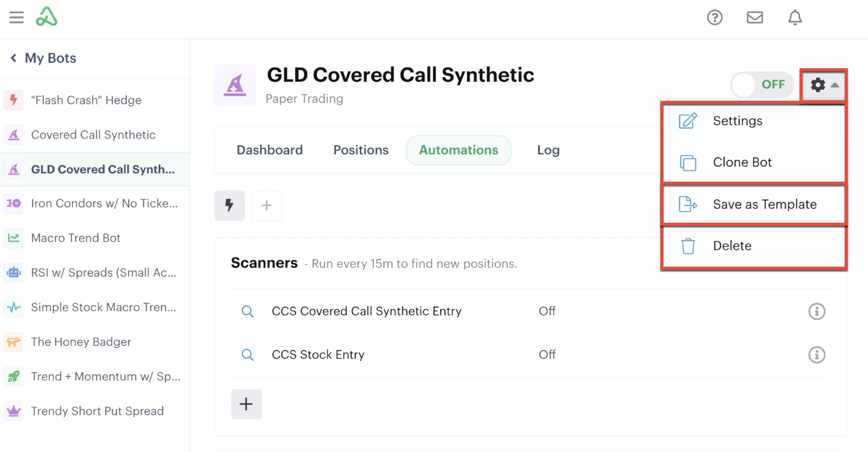Switch to the Log tab

pos(548,150)
